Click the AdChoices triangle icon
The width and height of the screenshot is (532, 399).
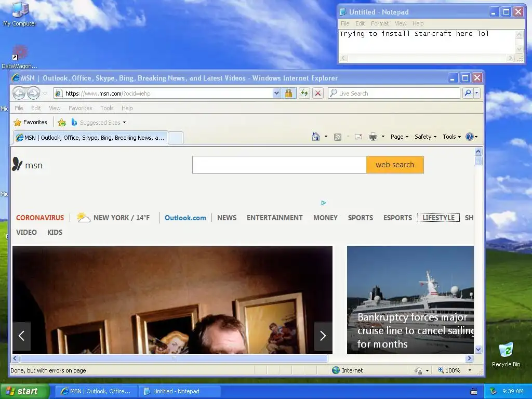(x=324, y=203)
